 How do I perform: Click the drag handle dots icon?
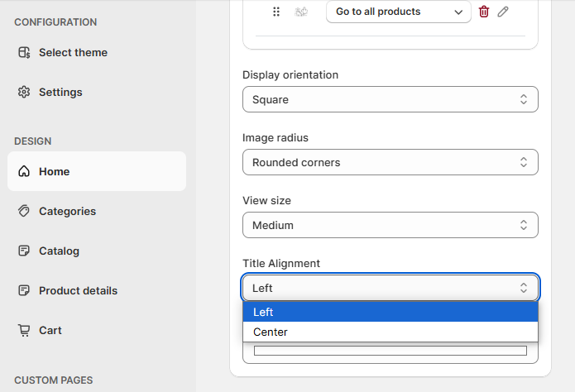click(276, 12)
